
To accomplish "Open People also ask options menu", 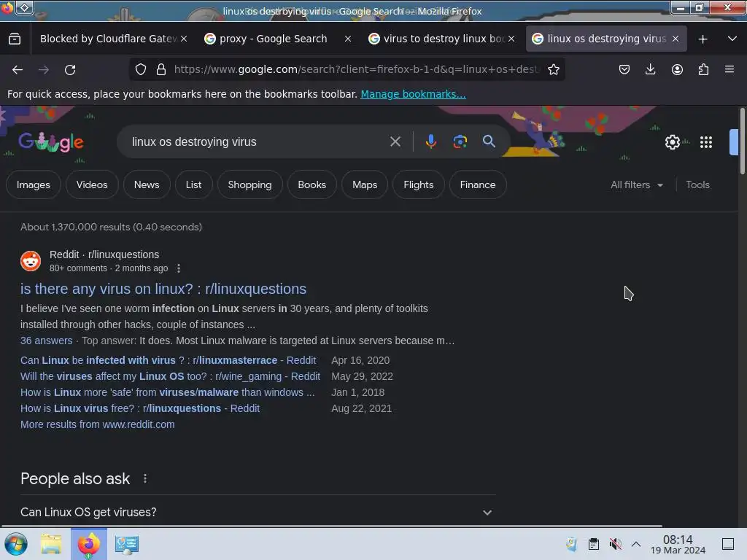I will (x=145, y=478).
